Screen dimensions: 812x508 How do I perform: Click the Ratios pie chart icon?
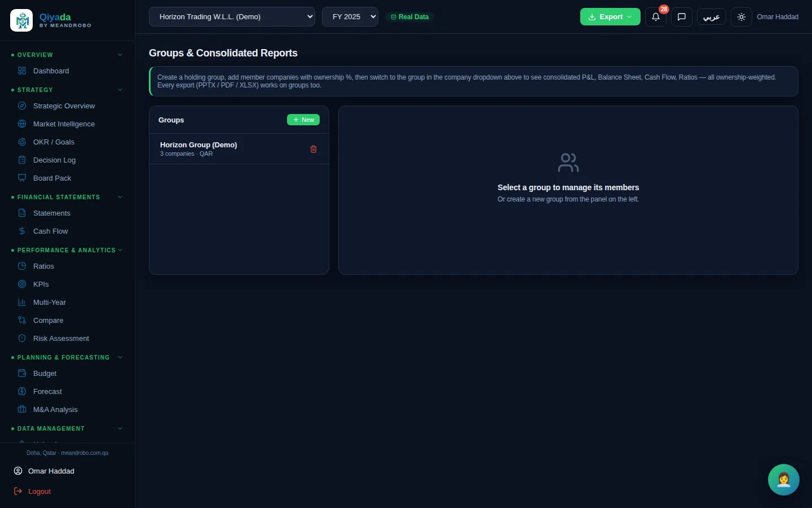click(x=22, y=266)
